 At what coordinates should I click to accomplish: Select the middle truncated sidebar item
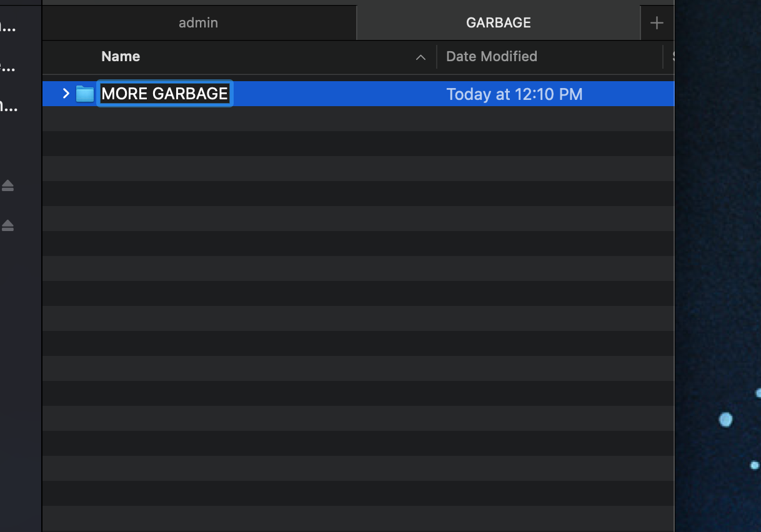click(8, 67)
